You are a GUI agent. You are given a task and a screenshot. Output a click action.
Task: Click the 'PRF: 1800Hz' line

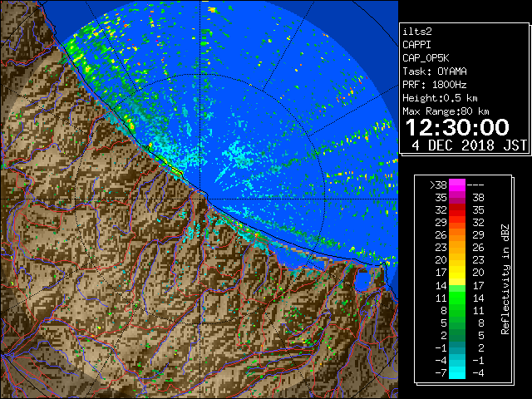435,85
